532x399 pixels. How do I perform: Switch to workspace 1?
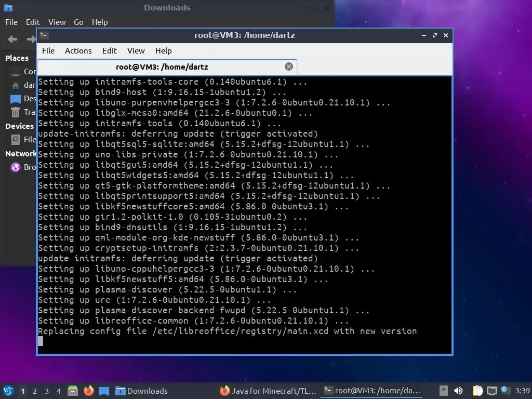click(23, 391)
